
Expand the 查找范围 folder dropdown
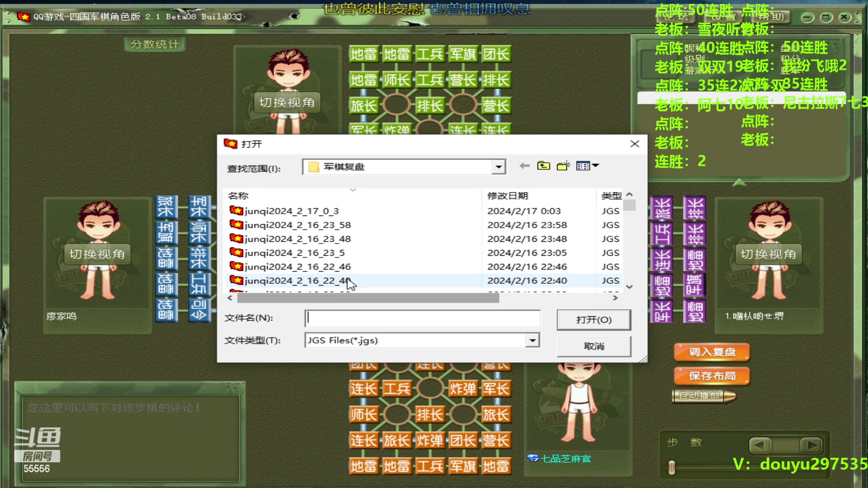498,167
